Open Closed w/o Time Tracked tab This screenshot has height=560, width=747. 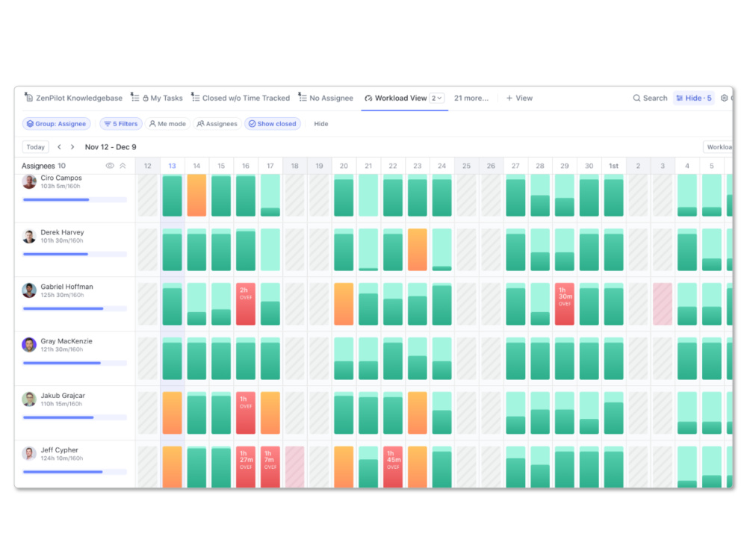(x=241, y=98)
